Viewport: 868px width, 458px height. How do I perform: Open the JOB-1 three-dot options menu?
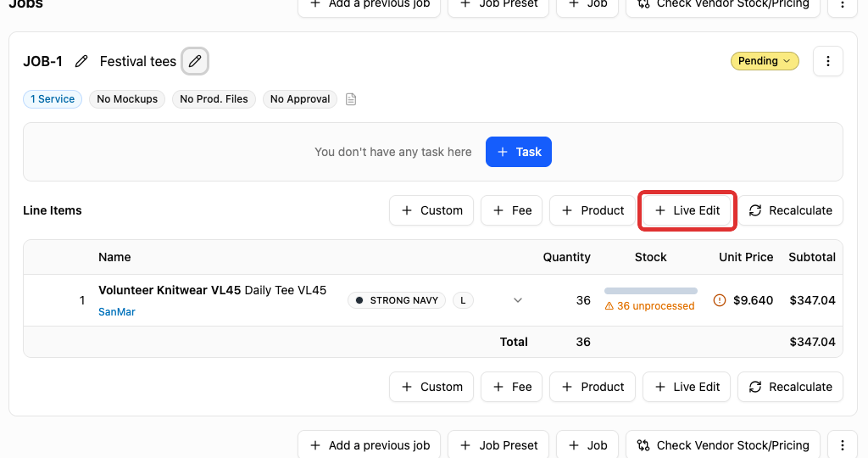pyautogui.click(x=827, y=61)
